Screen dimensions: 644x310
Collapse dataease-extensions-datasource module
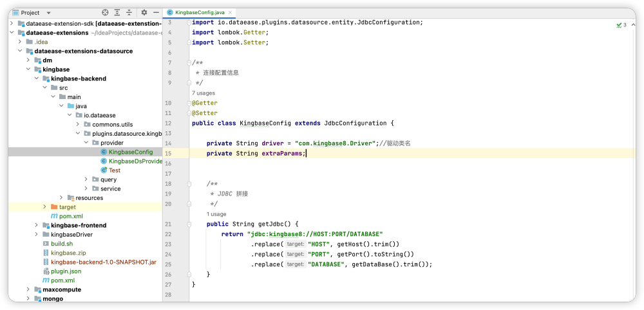20,51
